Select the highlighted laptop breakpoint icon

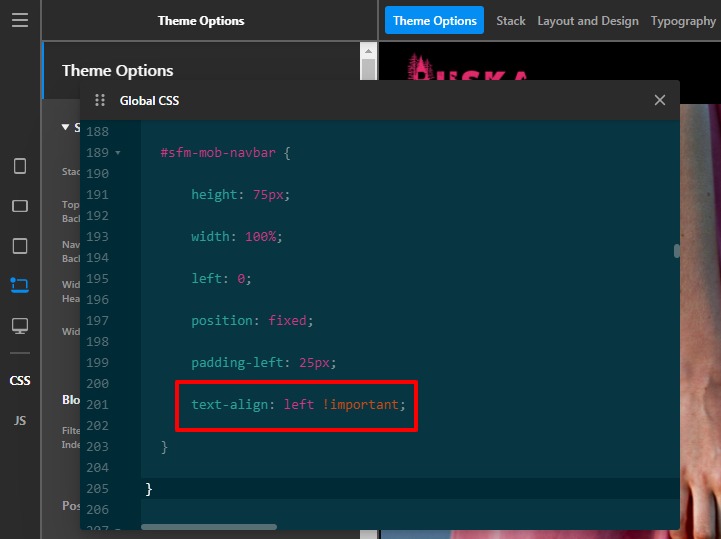tap(20, 285)
